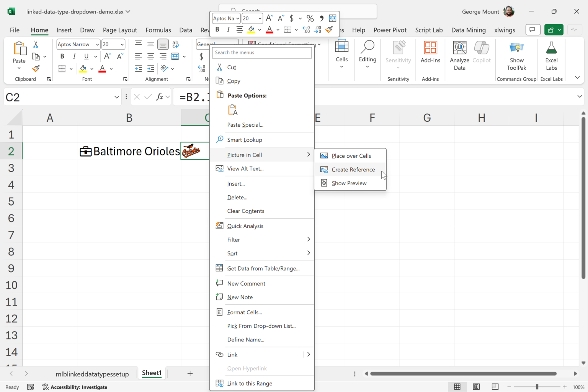Image resolution: width=588 pixels, height=392 pixels.
Task: Switch to the mlblinkeddatatypessetup sheet tab
Action: click(92, 374)
